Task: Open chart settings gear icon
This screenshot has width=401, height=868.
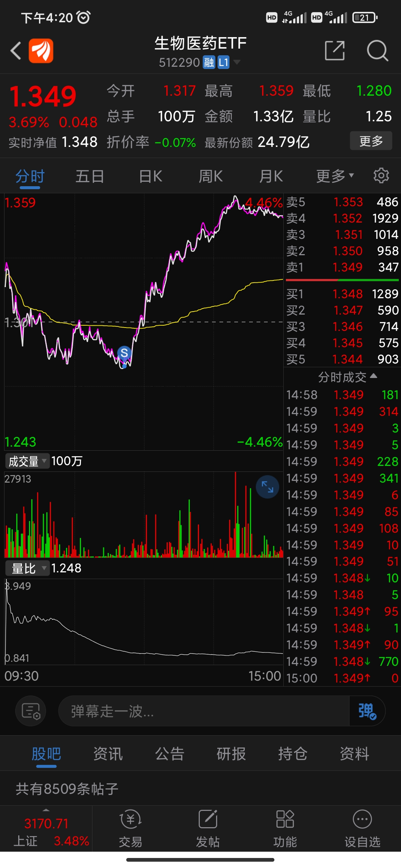Action: click(x=381, y=175)
